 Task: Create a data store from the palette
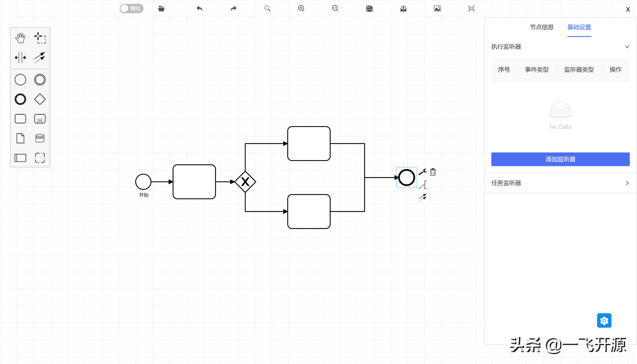point(40,138)
